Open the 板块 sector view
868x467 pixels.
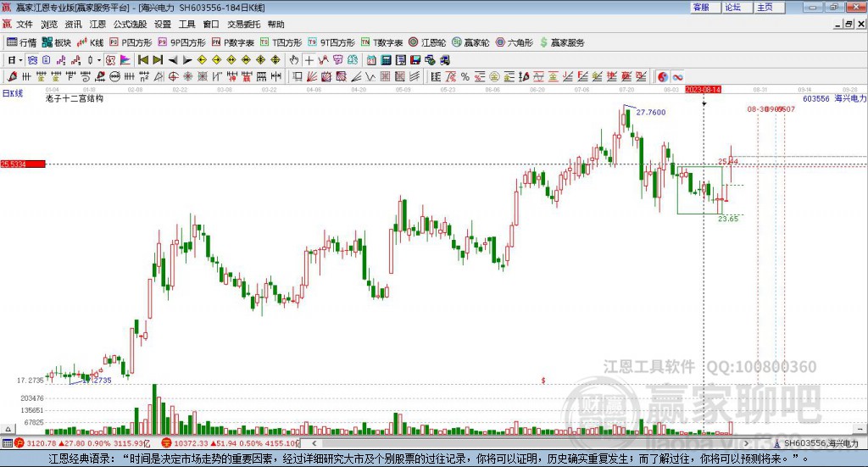(x=57, y=42)
